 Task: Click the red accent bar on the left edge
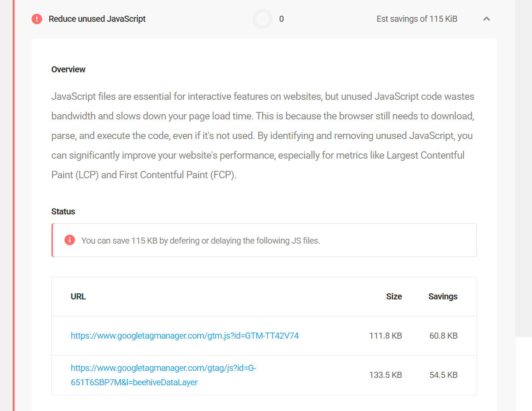(13, 205)
